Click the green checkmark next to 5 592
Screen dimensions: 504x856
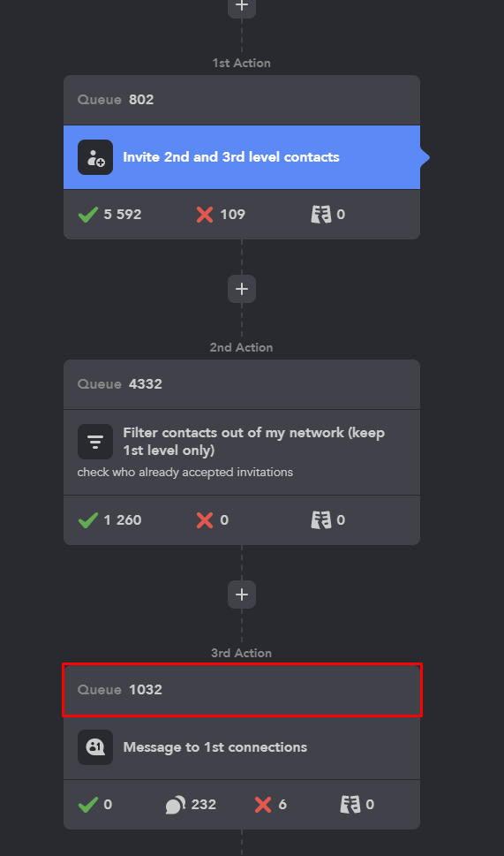(87, 215)
